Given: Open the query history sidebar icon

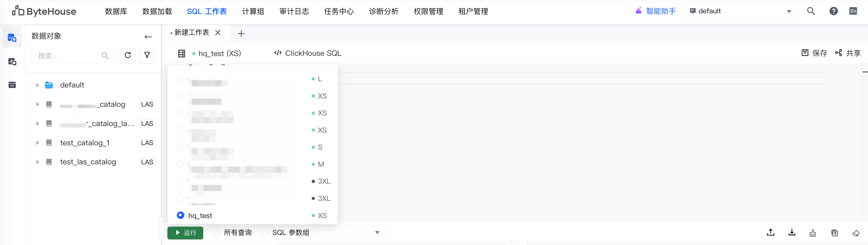Looking at the screenshot, I should coord(12,62).
